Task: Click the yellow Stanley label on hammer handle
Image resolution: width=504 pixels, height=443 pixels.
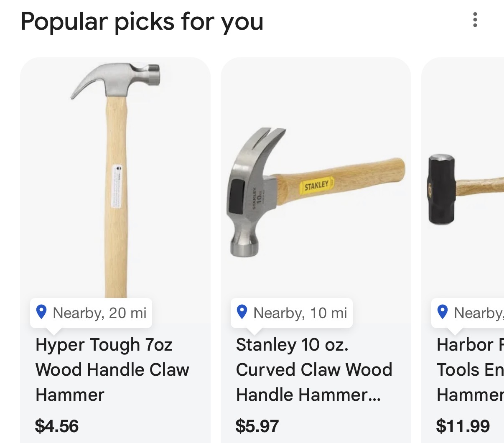Action: pos(317,185)
